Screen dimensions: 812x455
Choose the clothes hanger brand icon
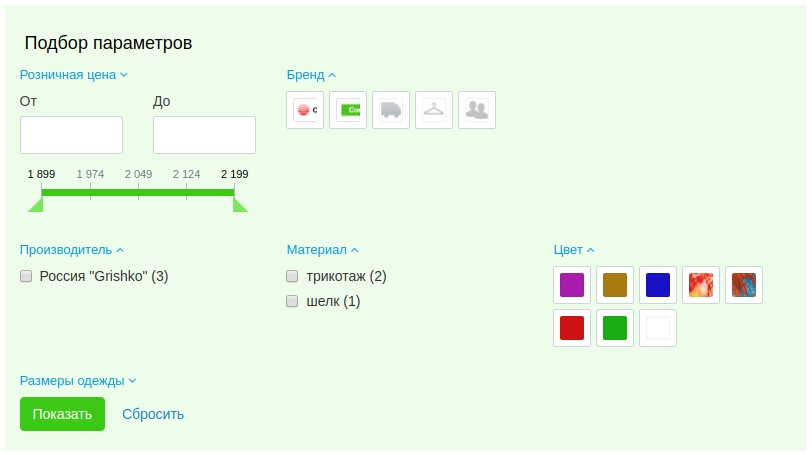[434, 110]
